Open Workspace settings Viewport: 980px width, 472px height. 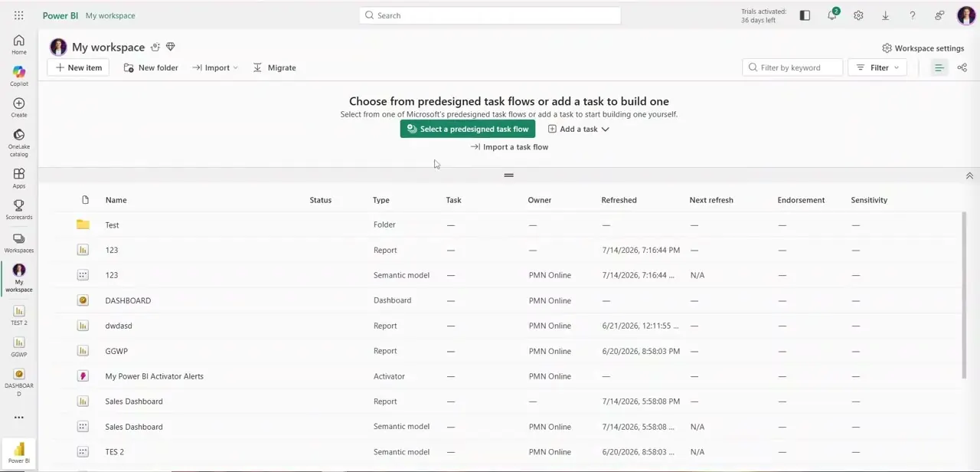point(923,48)
